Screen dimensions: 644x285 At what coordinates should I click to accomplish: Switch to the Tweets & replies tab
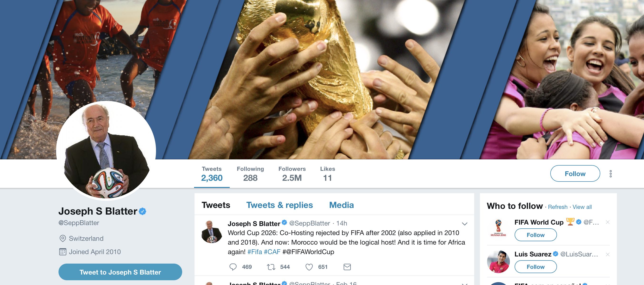click(x=279, y=205)
